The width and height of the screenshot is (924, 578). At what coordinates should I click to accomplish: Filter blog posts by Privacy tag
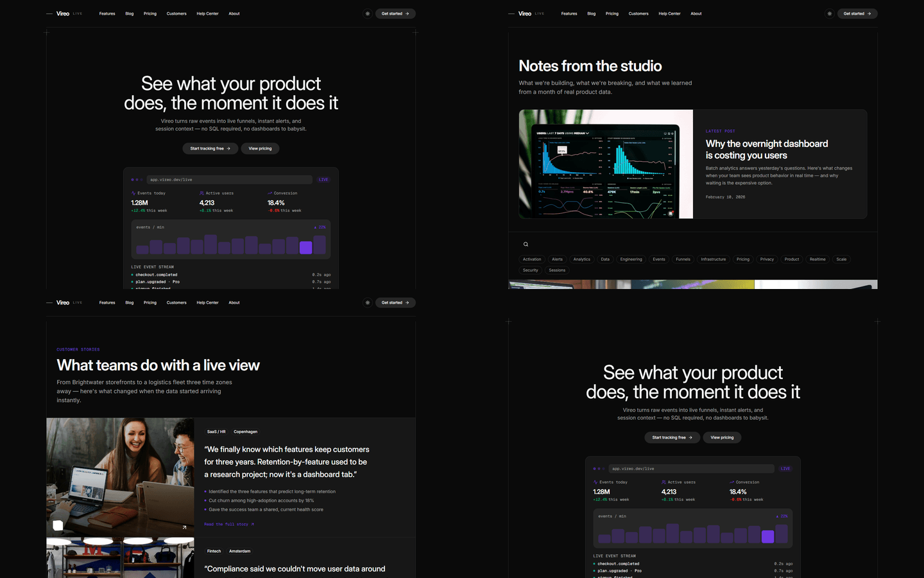coord(767,259)
